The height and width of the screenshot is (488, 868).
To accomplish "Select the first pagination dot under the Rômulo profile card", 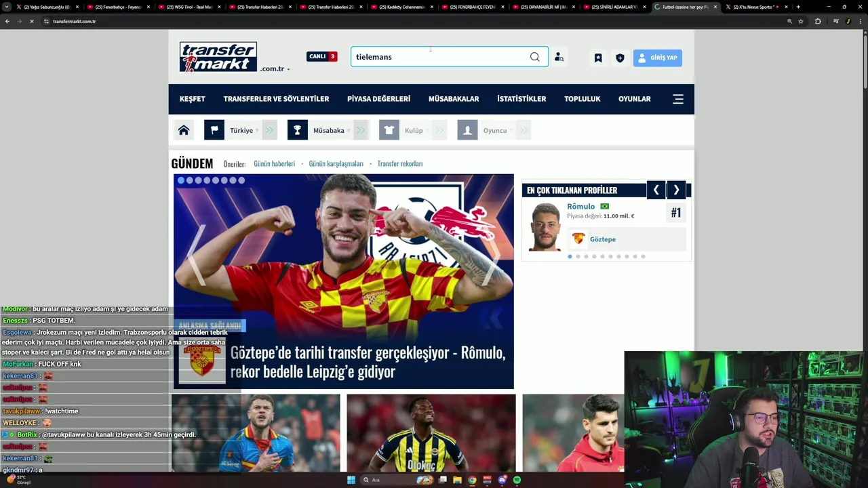I will pos(570,256).
